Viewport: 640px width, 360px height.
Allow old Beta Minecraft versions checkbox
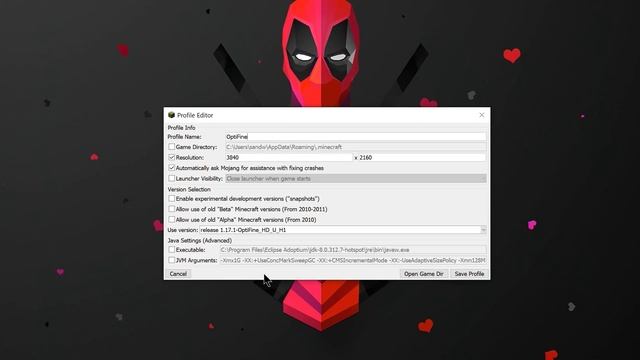(171, 209)
